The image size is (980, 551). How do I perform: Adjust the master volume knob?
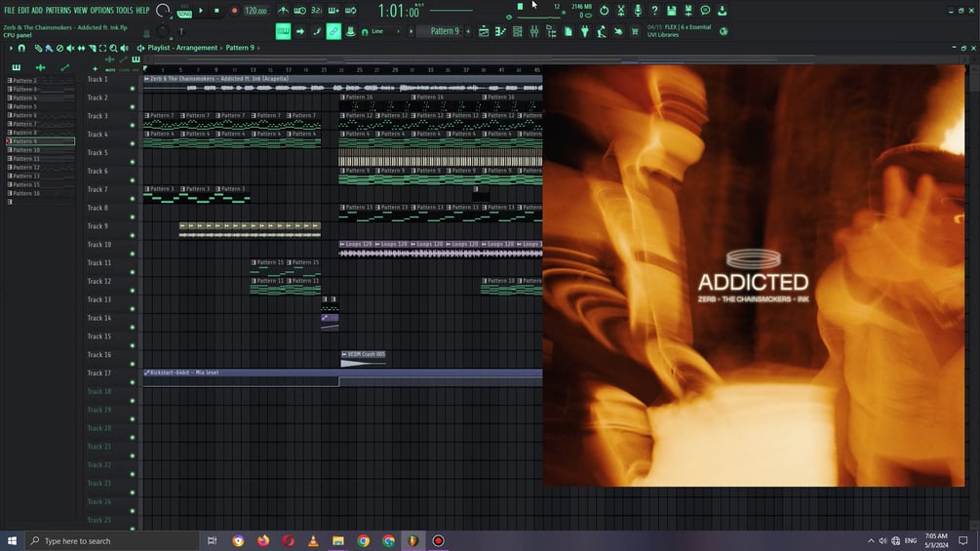pyautogui.click(x=163, y=11)
